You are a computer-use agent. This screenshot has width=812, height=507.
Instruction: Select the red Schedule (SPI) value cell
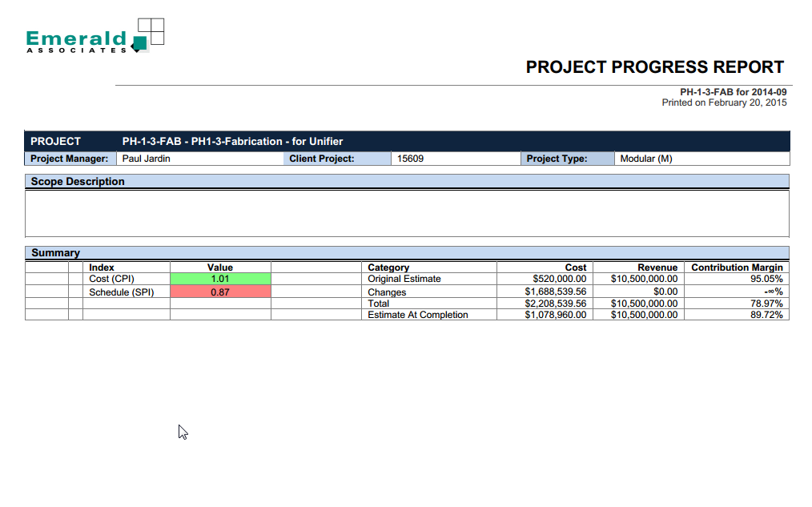click(x=220, y=292)
